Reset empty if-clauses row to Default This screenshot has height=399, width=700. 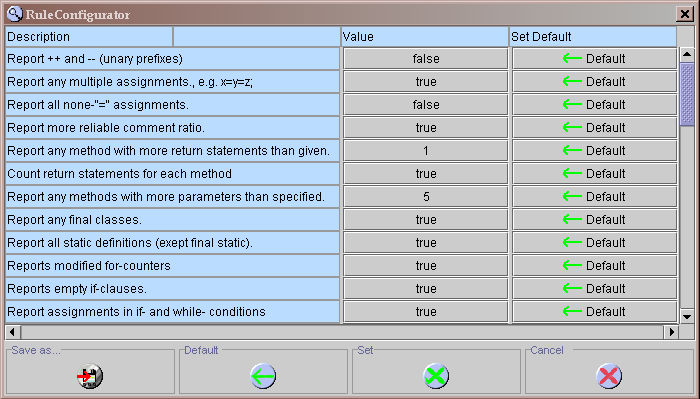coord(594,289)
